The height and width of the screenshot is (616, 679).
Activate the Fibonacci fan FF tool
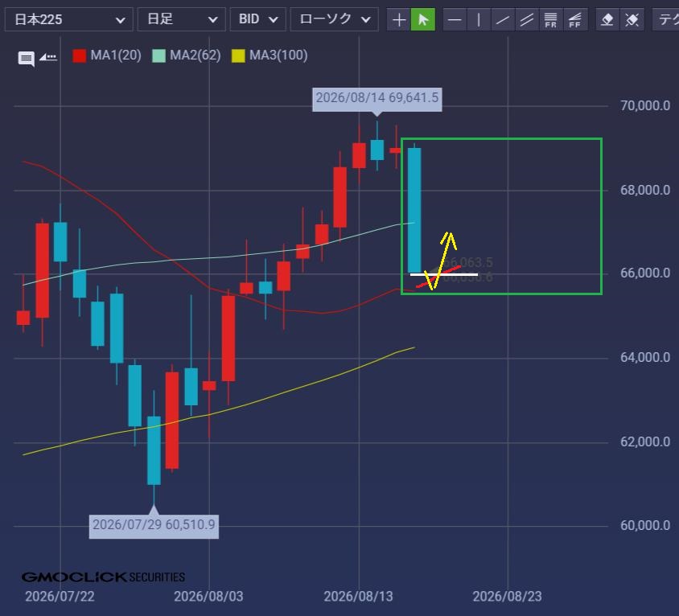tap(575, 19)
